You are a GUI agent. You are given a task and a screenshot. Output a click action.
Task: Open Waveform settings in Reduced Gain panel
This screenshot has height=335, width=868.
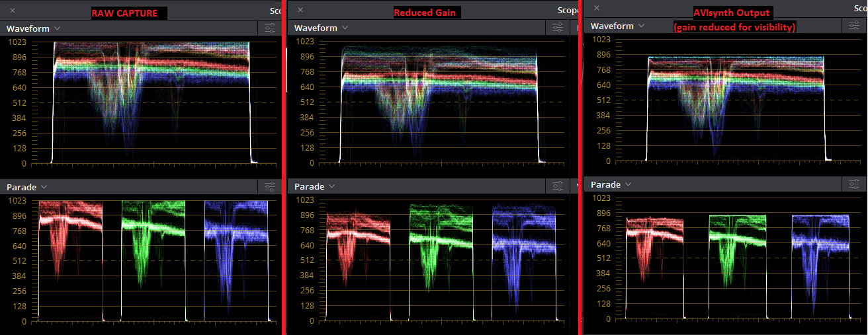[558, 28]
